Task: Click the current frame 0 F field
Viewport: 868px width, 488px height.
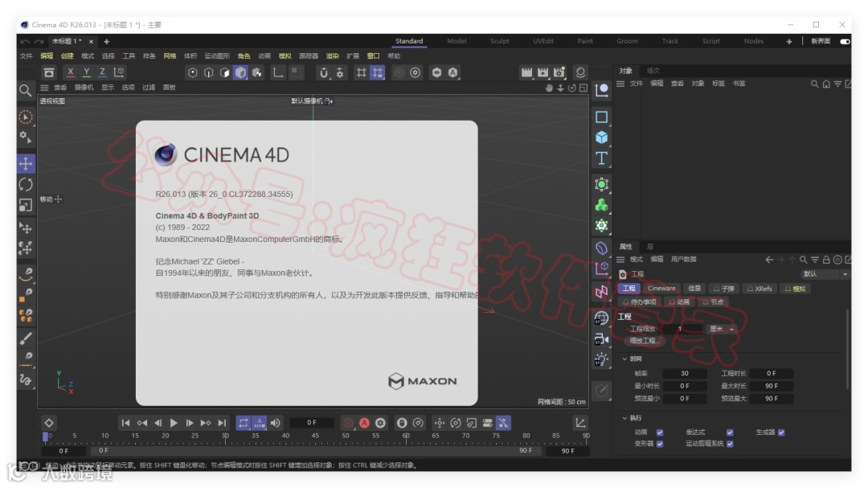Action: [x=312, y=423]
